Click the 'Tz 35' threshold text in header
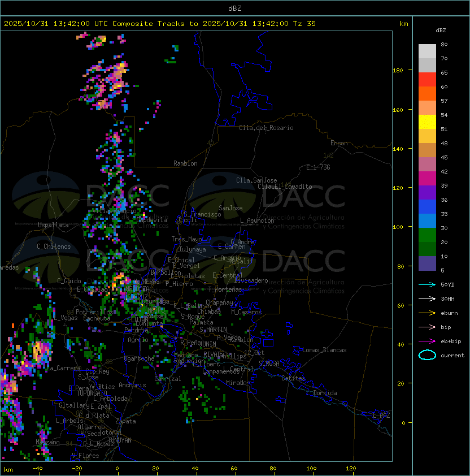Image resolution: width=470 pixels, height=476 pixels. pyautogui.click(x=304, y=24)
